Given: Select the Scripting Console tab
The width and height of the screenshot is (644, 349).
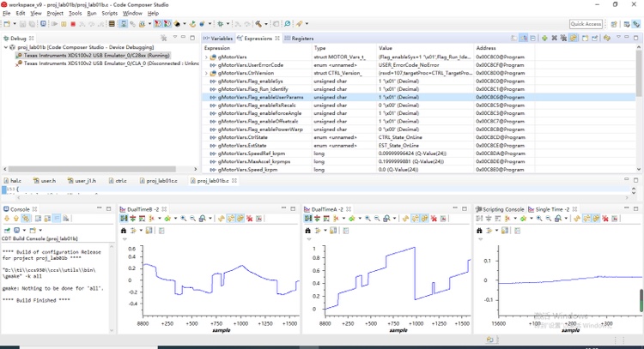Looking at the screenshot, I should [502, 209].
